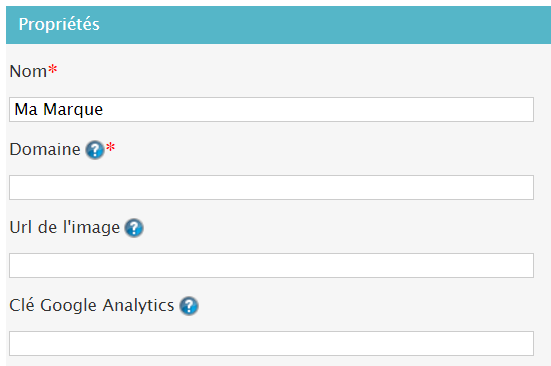Click the Nom field label

(28, 71)
